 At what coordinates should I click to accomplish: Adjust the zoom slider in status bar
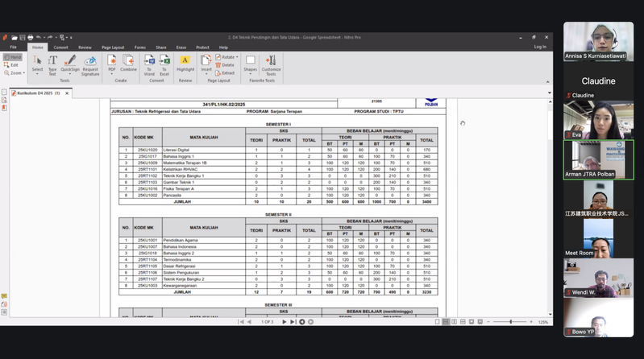(511, 322)
